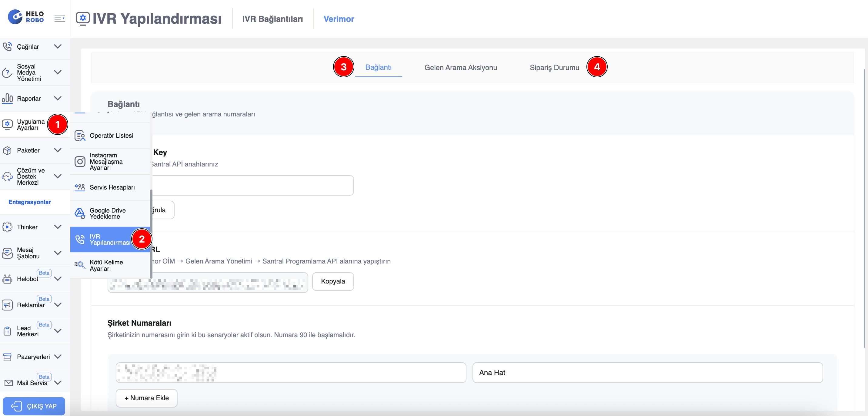Click the Thinker icon

(x=7, y=227)
